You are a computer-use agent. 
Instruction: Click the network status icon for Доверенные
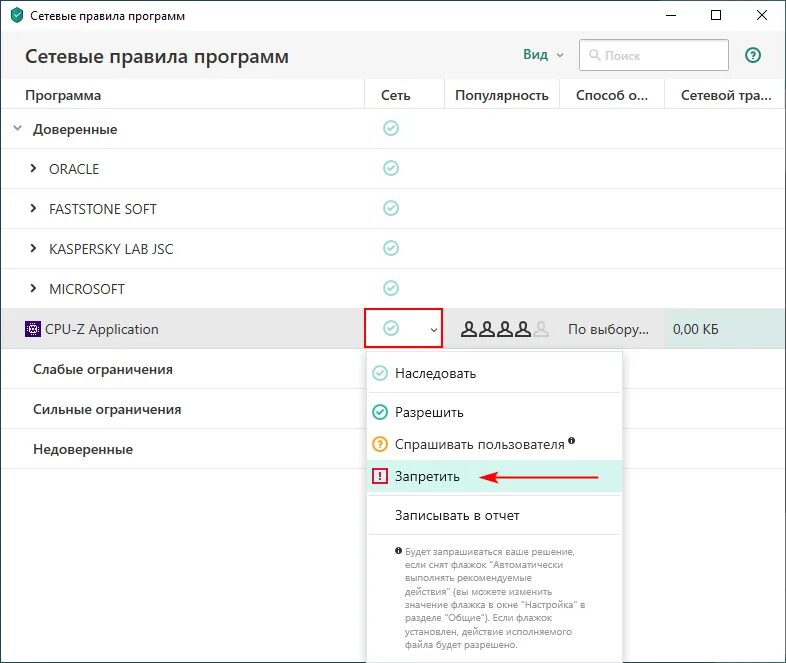click(390, 128)
